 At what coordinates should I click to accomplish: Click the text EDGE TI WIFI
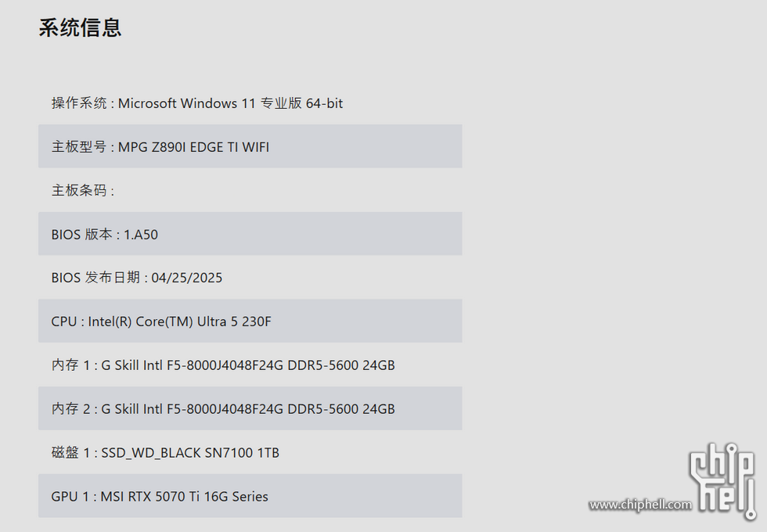click(x=229, y=147)
